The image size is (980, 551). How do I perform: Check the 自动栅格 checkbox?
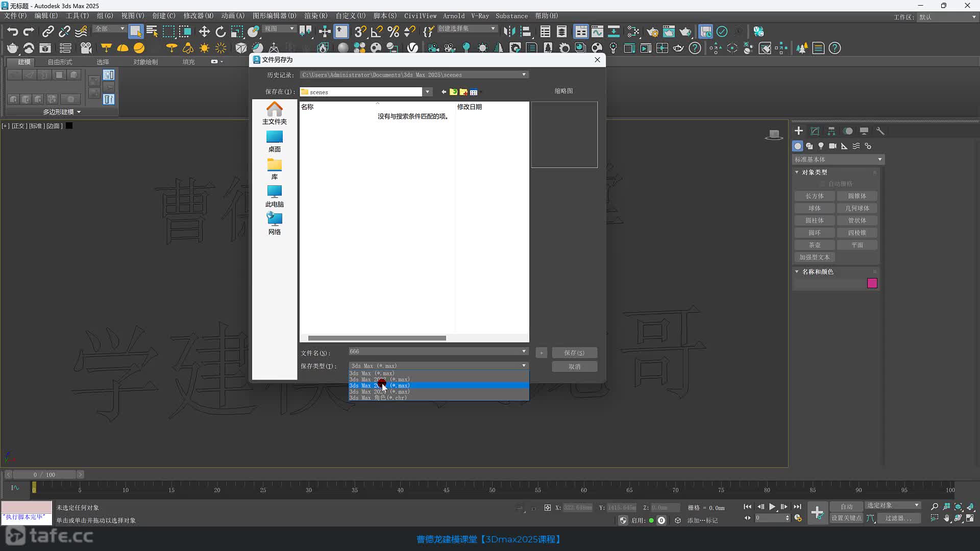click(822, 184)
